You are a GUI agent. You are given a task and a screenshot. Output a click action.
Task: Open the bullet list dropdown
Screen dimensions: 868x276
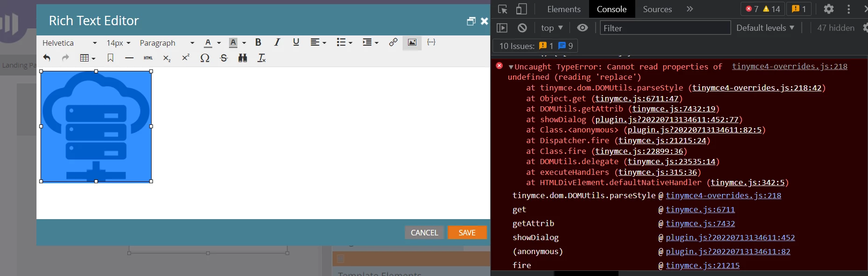point(344,42)
